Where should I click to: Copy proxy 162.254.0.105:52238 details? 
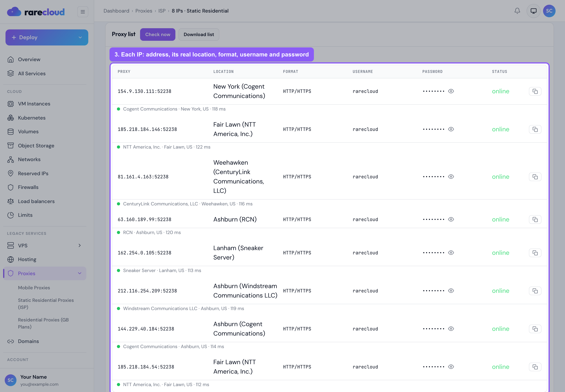coord(535,253)
